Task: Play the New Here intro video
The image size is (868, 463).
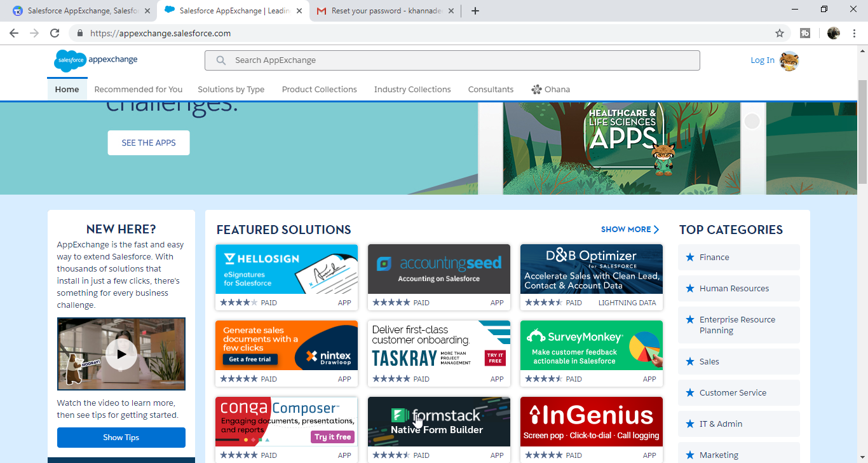Action: (x=121, y=354)
